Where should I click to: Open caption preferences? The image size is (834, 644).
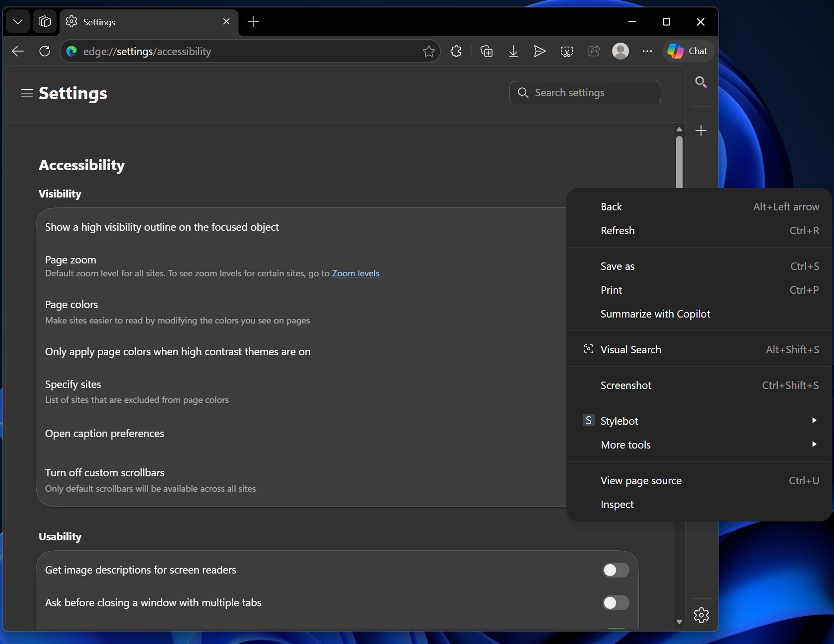pos(105,433)
